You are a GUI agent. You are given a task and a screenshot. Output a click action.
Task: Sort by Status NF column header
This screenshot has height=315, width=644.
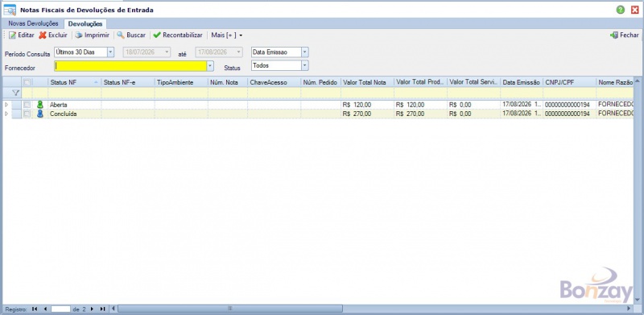(74, 82)
